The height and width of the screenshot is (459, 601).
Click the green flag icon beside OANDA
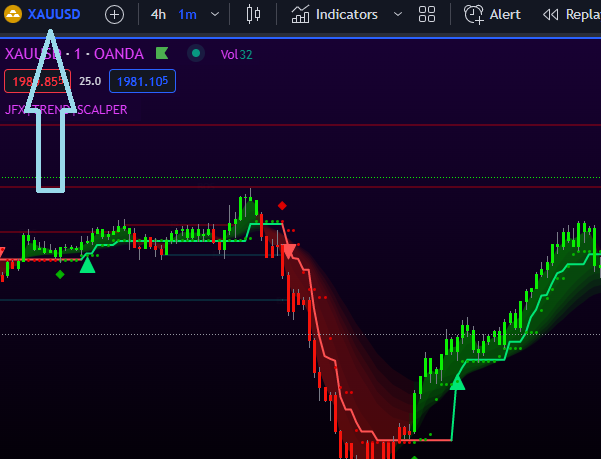(162, 53)
